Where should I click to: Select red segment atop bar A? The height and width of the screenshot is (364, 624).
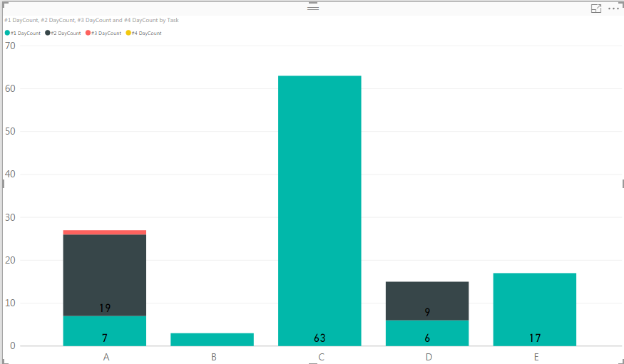105,232
